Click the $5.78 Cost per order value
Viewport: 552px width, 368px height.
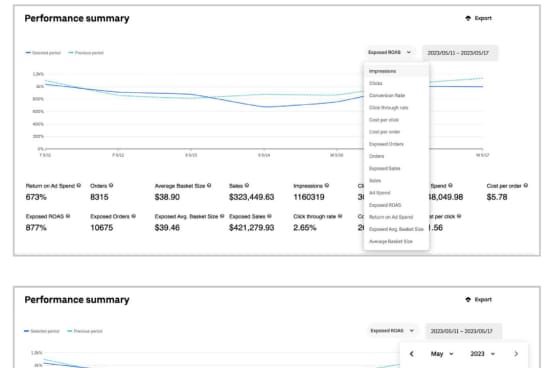pyautogui.click(x=497, y=197)
